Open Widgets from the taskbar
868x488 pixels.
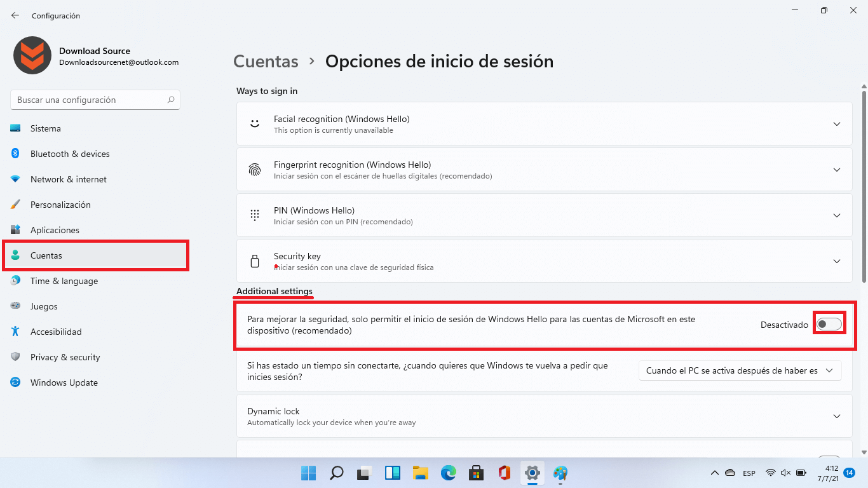[x=393, y=473]
